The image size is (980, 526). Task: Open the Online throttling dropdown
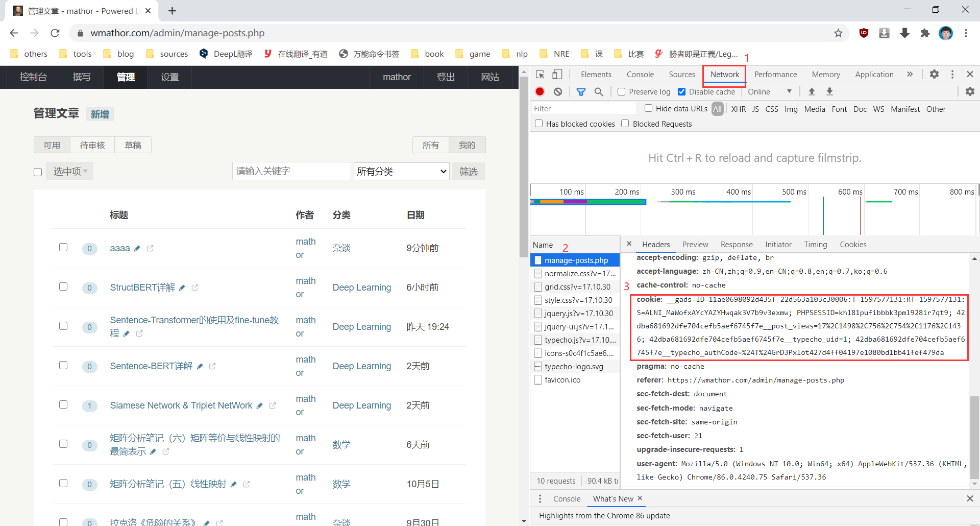(768, 91)
